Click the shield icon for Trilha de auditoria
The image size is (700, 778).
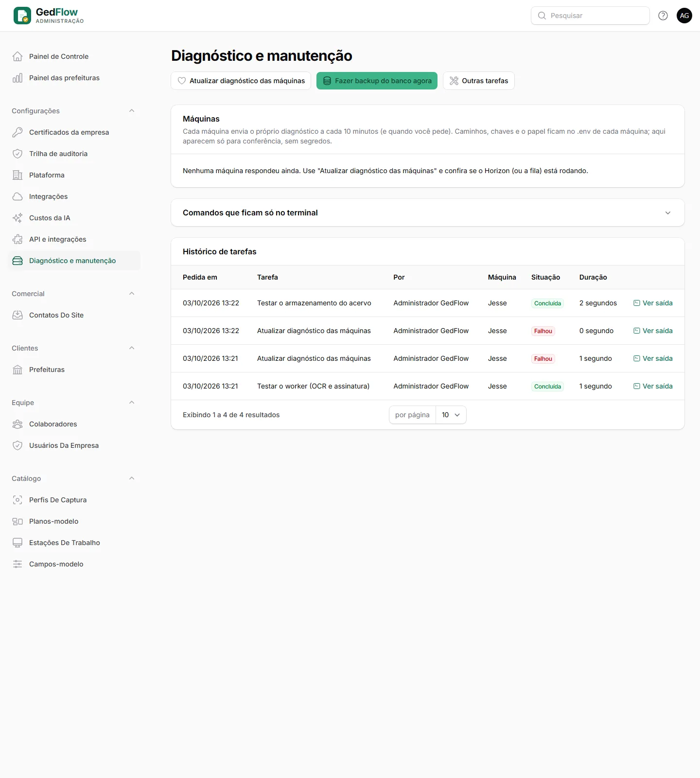pyautogui.click(x=17, y=154)
